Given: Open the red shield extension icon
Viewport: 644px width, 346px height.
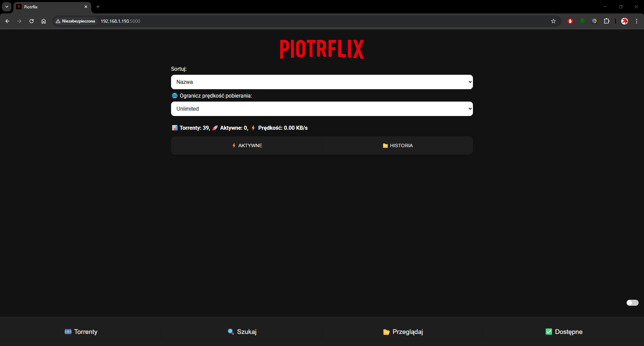Looking at the screenshot, I should tap(570, 21).
